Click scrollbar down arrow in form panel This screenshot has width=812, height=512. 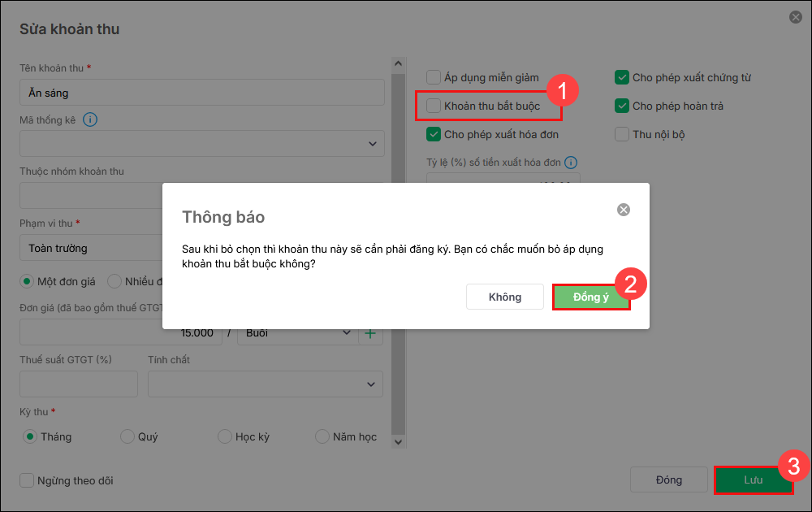[x=397, y=441]
